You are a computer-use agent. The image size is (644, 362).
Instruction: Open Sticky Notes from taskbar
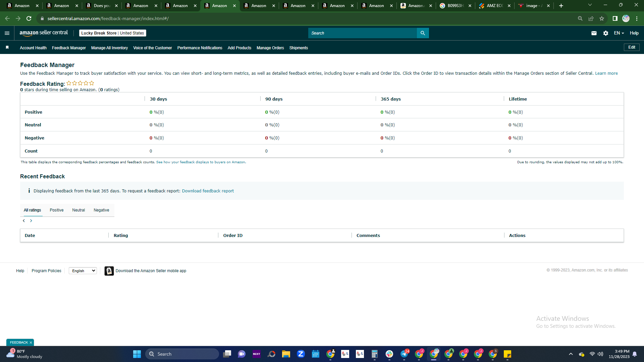(507, 354)
